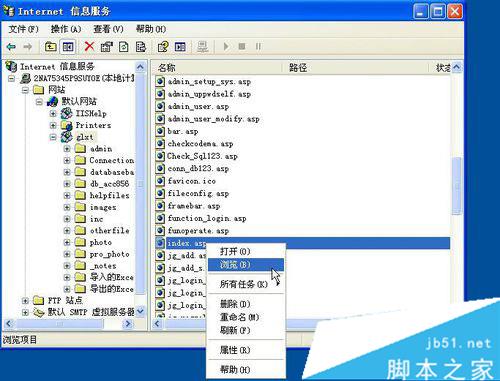This screenshot has height=381, width=500.
Task: Open 所有任务(K) submenu
Action: [x=246, y=284]
